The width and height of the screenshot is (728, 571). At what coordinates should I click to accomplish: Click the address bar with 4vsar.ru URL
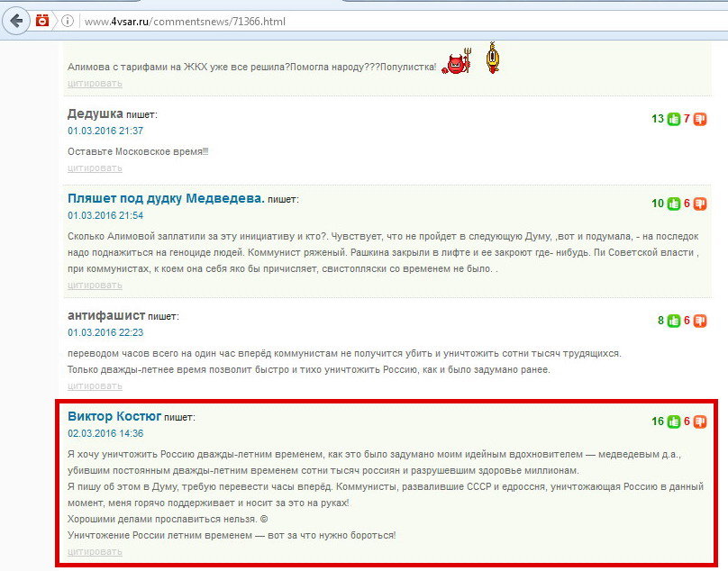[x=360, y=21]
